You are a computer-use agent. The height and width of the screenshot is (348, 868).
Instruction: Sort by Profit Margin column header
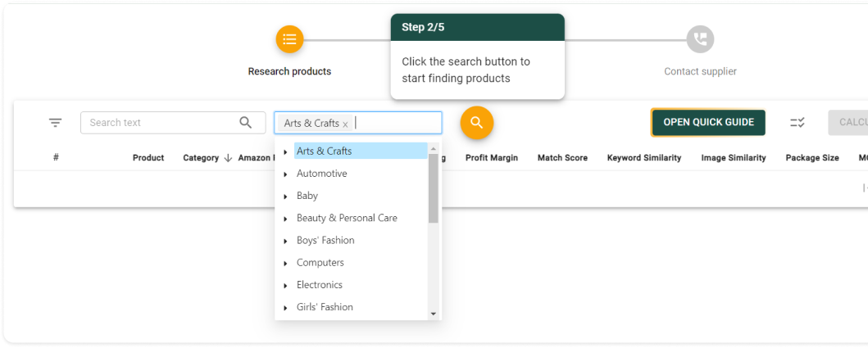[492, 158]
